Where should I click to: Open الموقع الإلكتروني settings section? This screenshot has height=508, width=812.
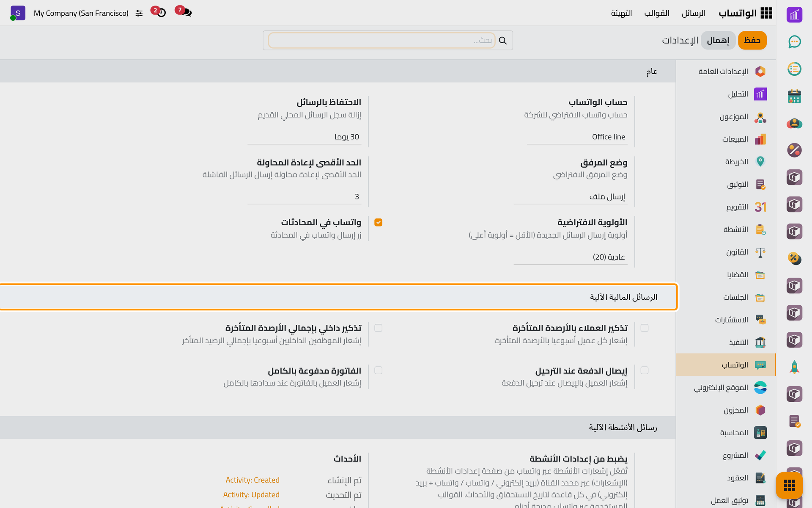(726, 387)
